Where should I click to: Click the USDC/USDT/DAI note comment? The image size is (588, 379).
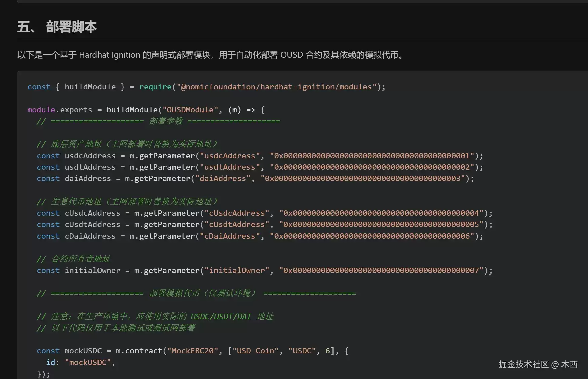pyautogui.click(x=155, y=317)
